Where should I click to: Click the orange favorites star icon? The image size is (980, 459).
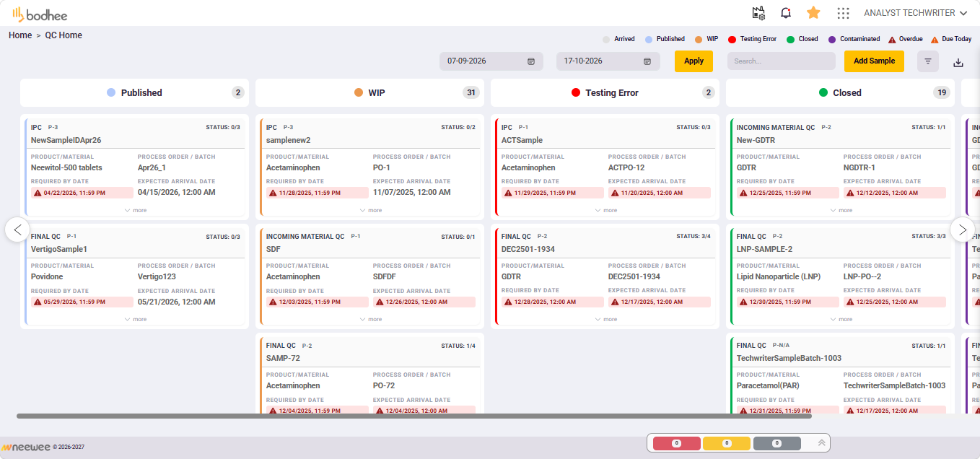(813, 12)
